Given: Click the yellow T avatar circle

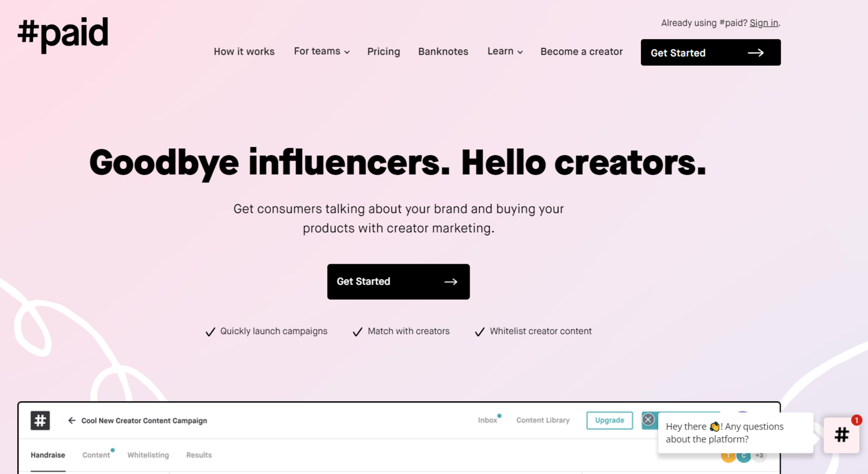Looking at the screenshot, I should (728, 455).
